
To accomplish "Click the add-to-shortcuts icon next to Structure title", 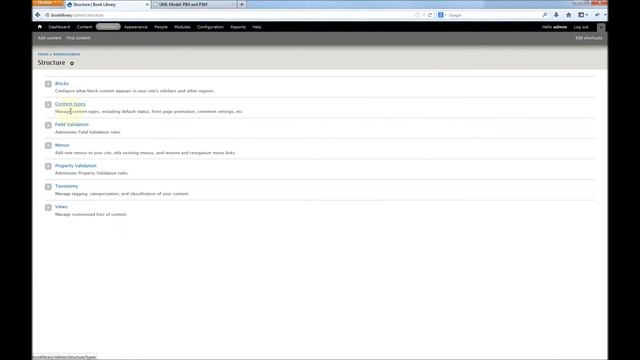I will (72, 63).
